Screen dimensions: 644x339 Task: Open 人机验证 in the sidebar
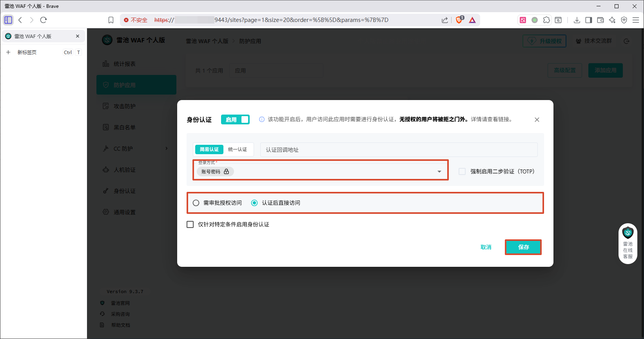tap(136, 170)
